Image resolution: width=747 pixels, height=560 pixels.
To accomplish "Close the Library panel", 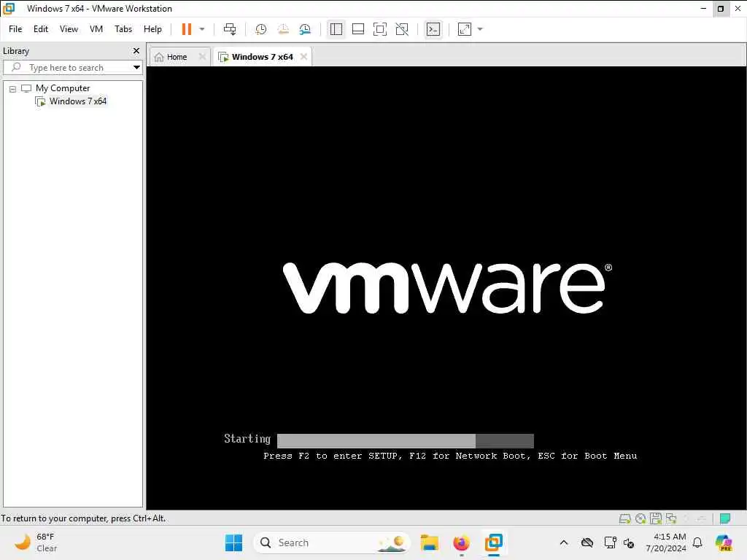I will pyautogui.click(x=136, y=50).
